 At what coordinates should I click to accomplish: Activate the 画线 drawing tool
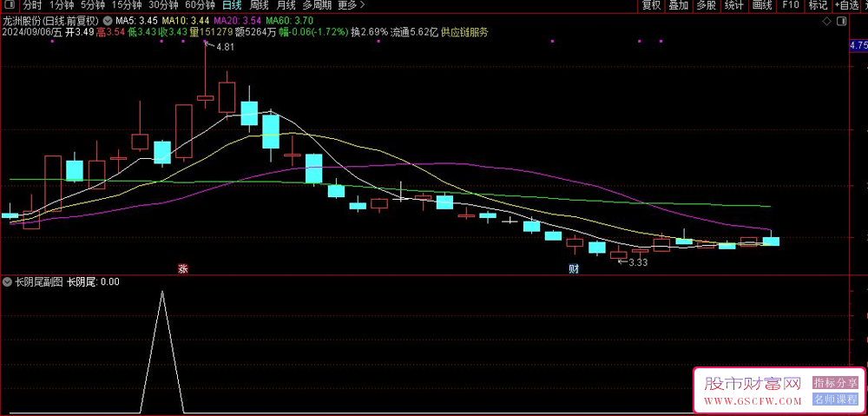[762, 5]
